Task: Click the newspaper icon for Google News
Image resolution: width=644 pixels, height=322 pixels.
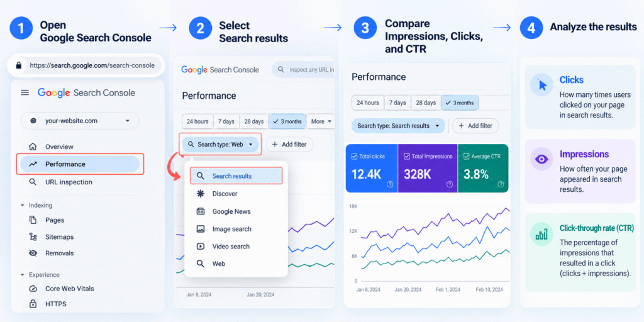Action: pos(201,211)
